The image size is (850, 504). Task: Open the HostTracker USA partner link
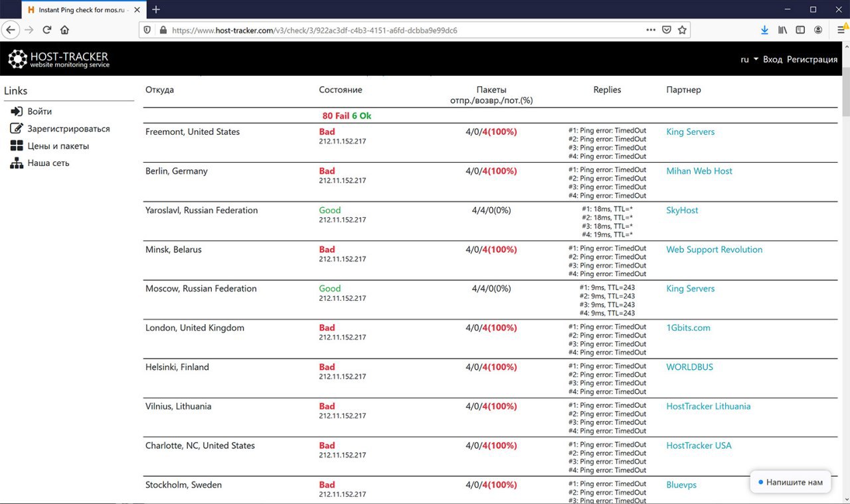tap(699, 445)
